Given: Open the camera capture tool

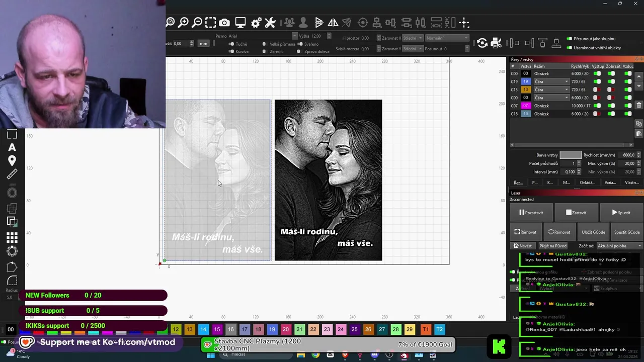Looking at the screenshot, I should 224,23.
